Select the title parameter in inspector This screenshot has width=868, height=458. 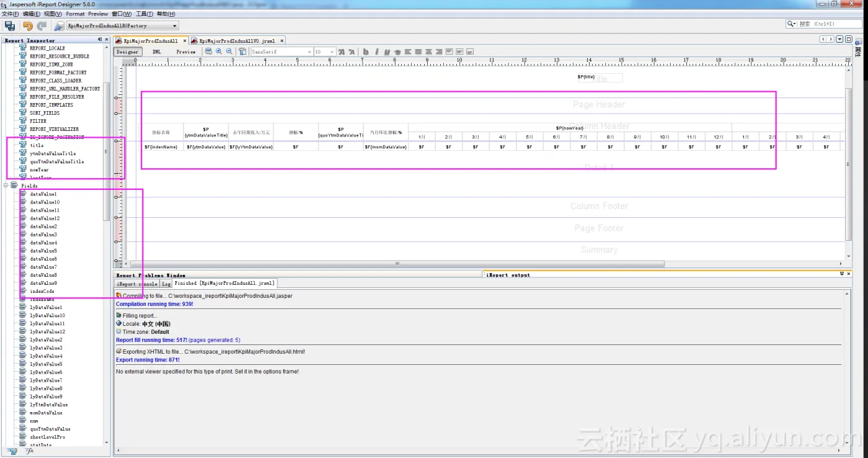37,145
